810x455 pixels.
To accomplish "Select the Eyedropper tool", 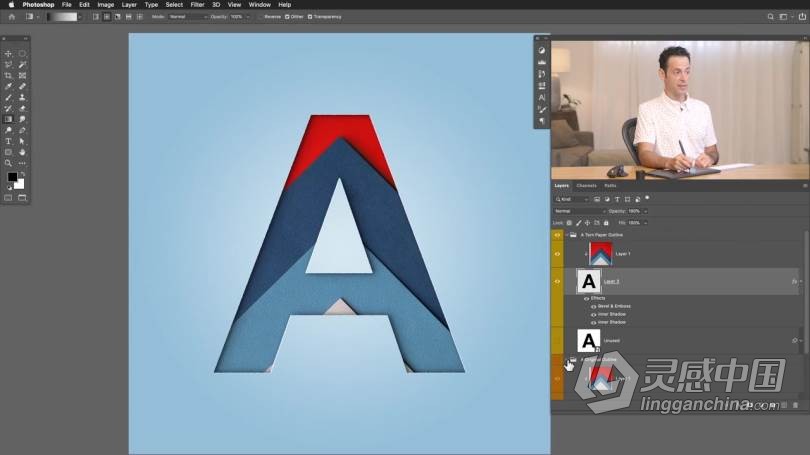I will point(8,86).
